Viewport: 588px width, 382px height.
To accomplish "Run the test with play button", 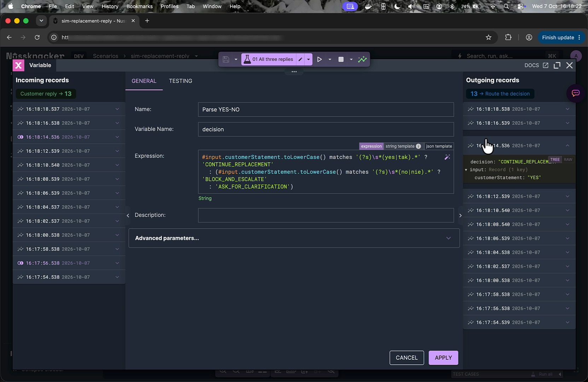I will (x=319, y=59).
